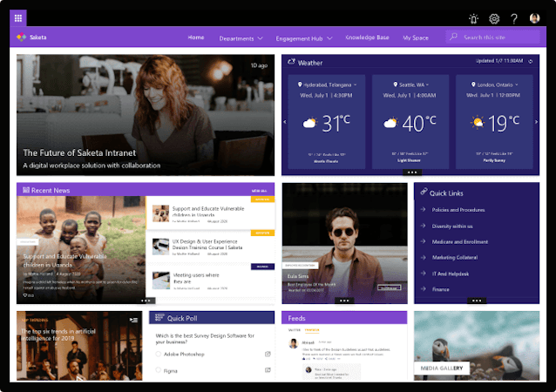Open the trending article list icon
Screen dimensions: 556x392
coord(133,320)
